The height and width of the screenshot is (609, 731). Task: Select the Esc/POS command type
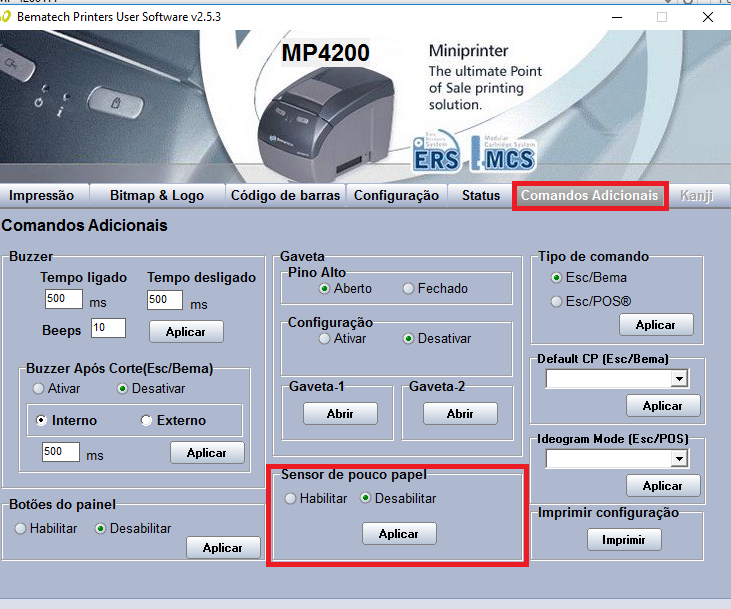[557, 301]
